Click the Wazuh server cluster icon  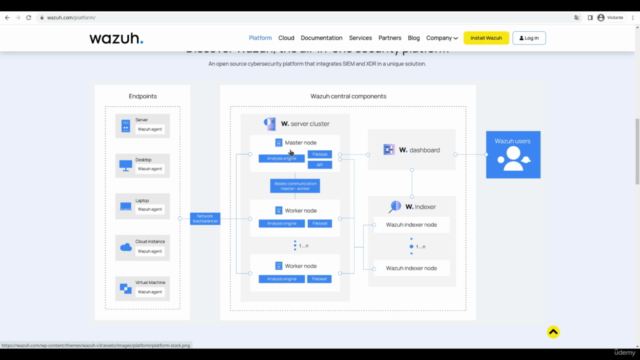click(270, 124)
